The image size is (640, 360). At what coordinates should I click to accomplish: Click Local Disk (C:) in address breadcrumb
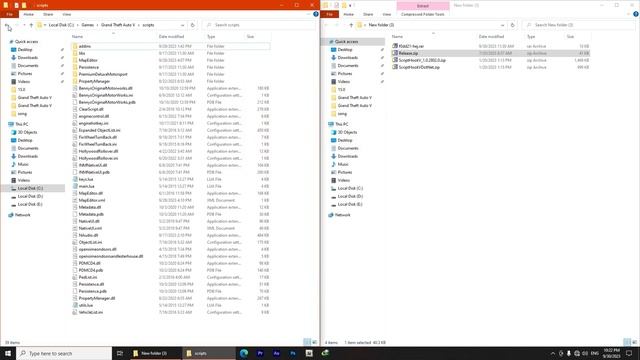point(62,25)
